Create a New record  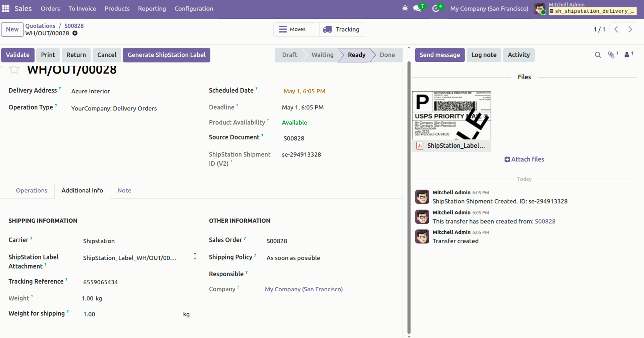pyautogui.click(x=12, y=29)
